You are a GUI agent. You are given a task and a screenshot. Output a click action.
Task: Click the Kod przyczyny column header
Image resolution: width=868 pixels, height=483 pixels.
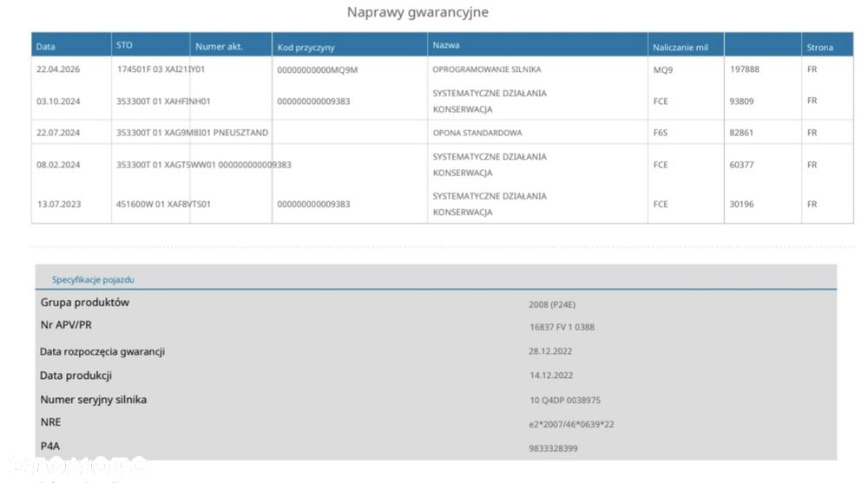[x=306, y=48]
